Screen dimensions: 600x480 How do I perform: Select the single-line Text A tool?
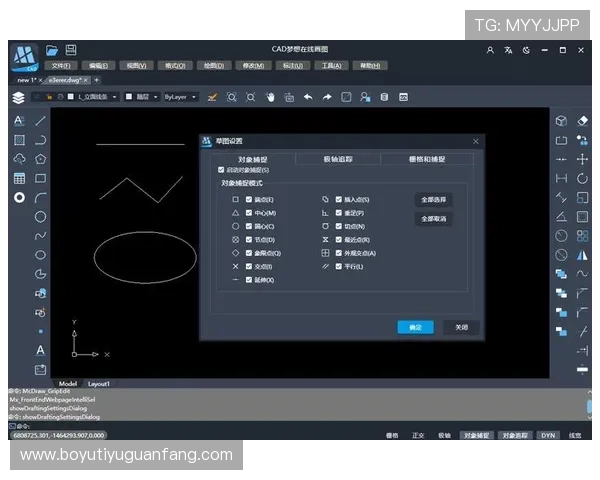coord(40,350)
